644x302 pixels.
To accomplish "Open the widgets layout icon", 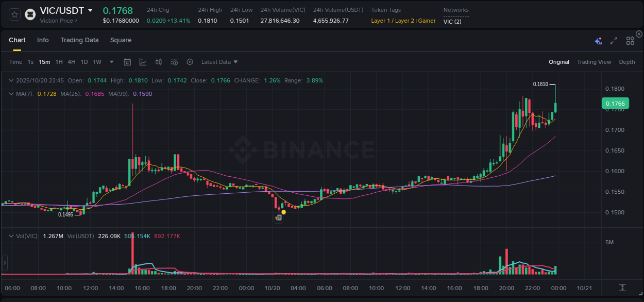I will click(x=630, y=40).
